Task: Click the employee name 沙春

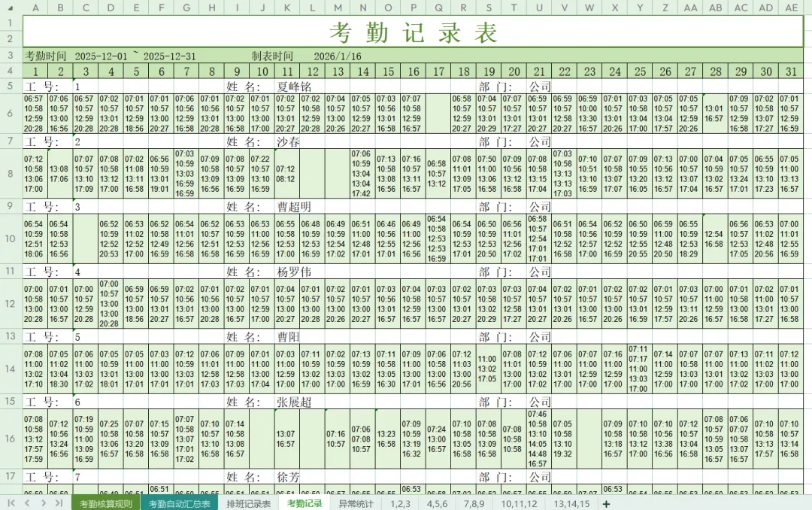Action: point(289,141)
